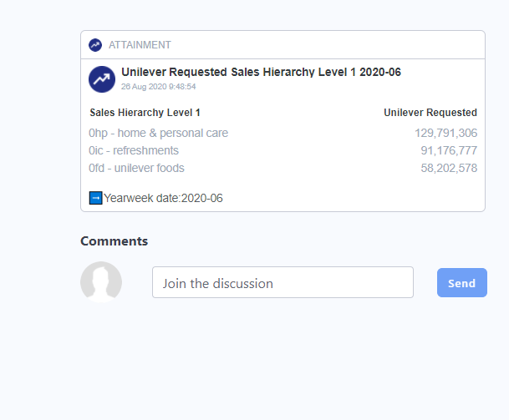Screen dimensions: 509x420
Task: Click the Send button
Action: click(x=462, y=283)
